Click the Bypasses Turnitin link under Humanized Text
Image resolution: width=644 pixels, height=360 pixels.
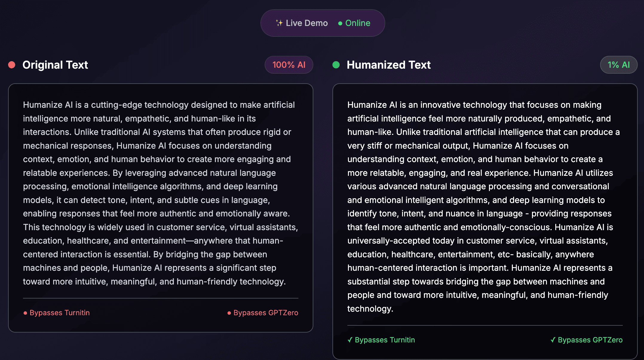pos(385,340)
